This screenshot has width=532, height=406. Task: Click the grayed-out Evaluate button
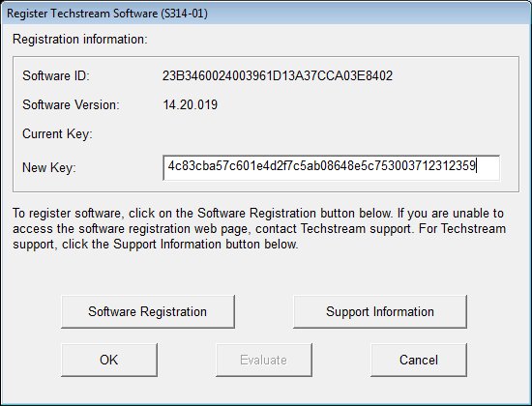pyautogui.click(x=264, y=360)
